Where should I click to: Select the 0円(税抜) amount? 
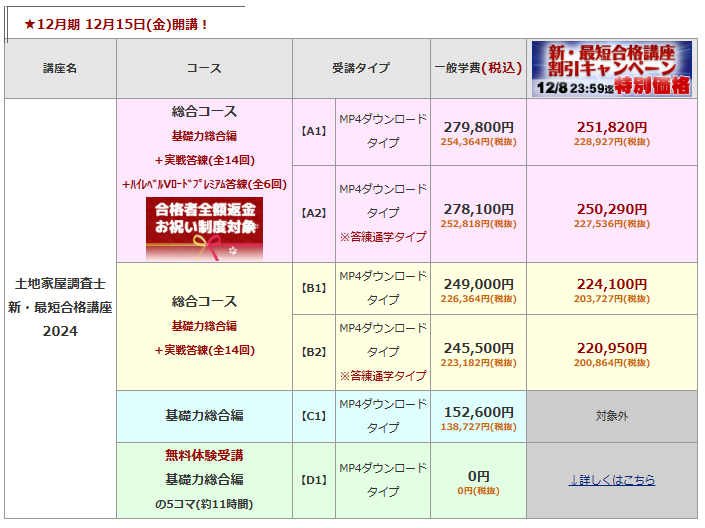[x=478, y=491]
